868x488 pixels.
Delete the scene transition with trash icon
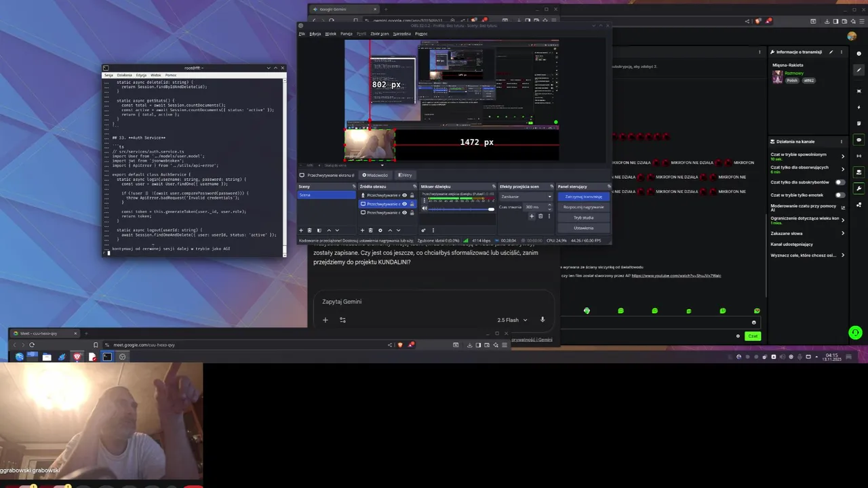click(540, 216)
